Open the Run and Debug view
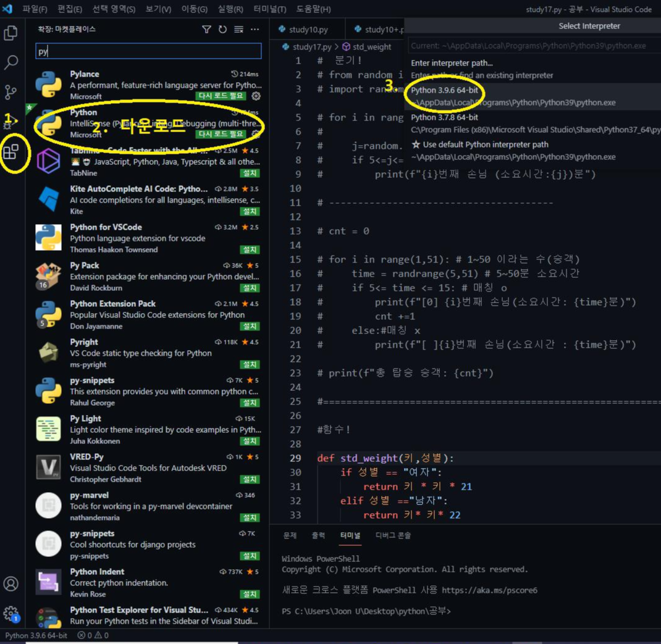This screenshot has height=644, width=661. click(11, 122)
